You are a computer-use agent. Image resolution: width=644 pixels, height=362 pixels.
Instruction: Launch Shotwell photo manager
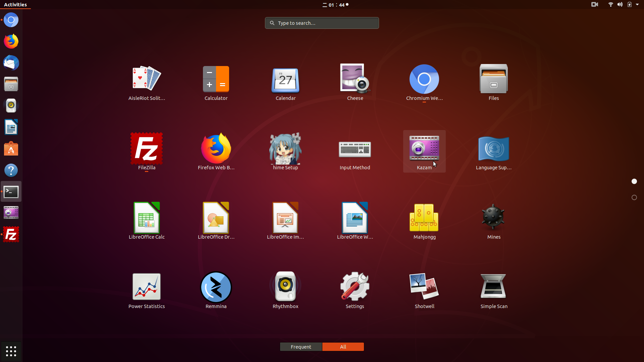[x=424, y=290]
